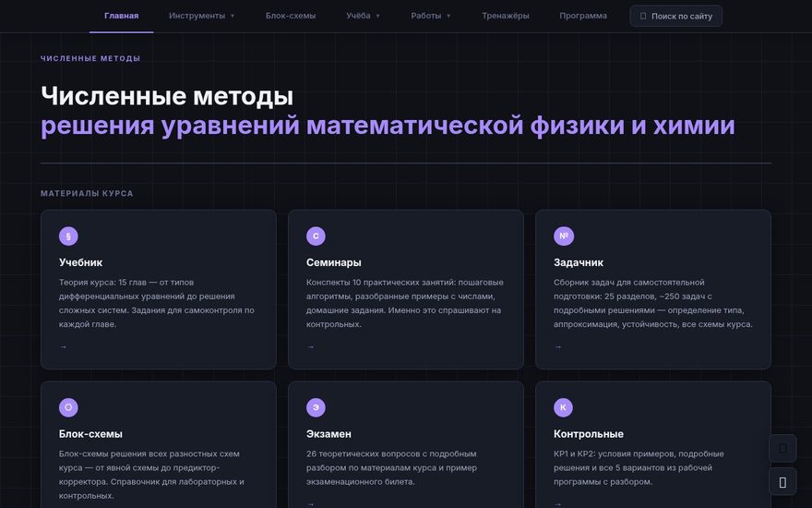Open the Экзамен card title
812x508 pixels.
point(328,434)
